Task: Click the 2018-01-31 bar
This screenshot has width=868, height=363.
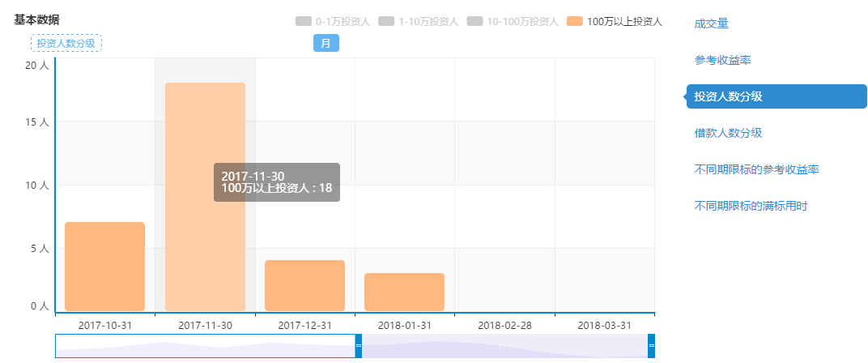Action: click(404, 292)
